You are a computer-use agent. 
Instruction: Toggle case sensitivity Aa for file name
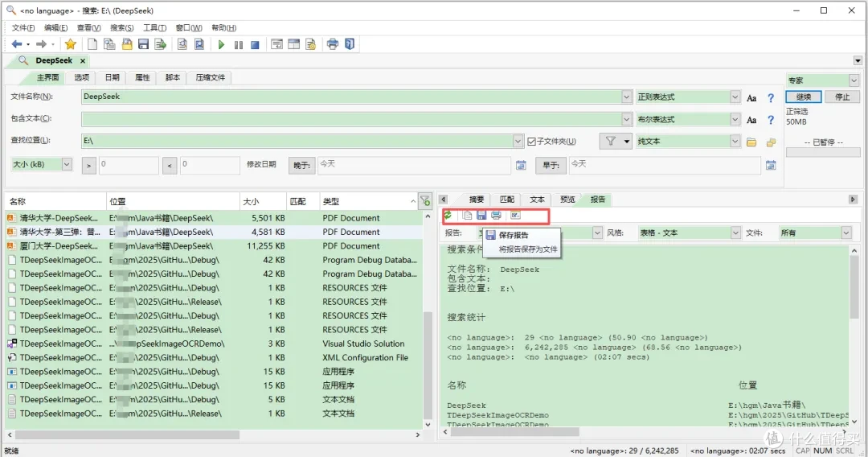point(751,98)
